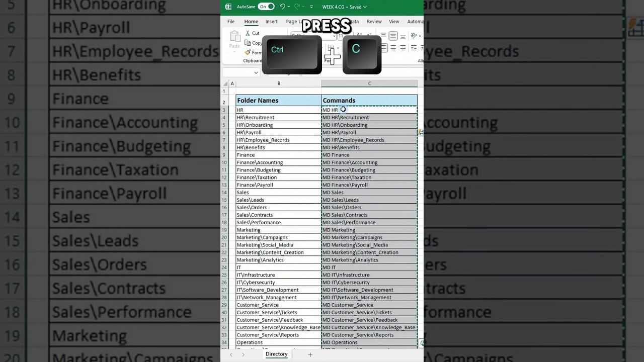Click the Align Left icon
The height and width of the screenshot is (362, 644).
(384, 47)
